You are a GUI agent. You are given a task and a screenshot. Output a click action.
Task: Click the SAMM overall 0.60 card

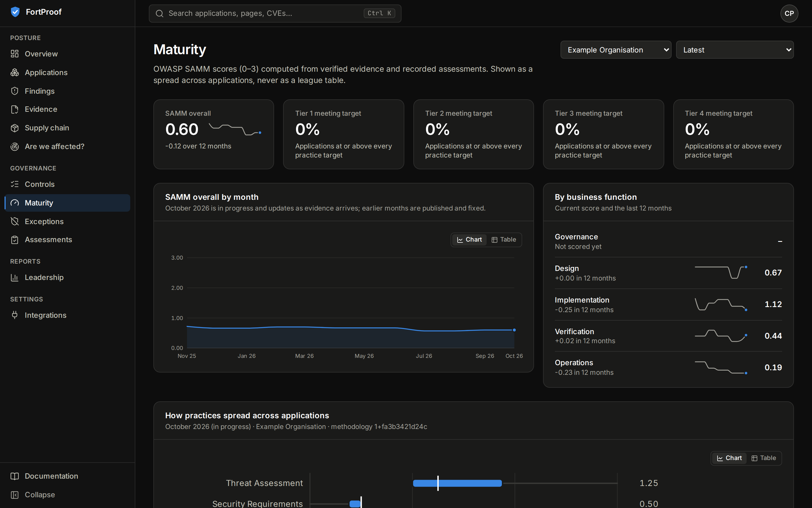pos(214,134)
